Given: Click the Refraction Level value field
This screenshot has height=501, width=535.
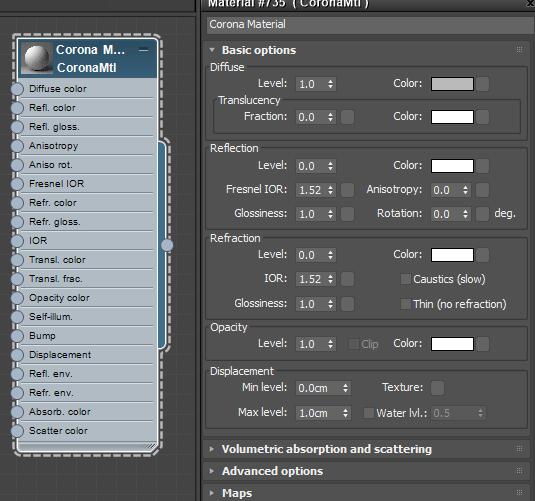Looking at the screenshot, I should point(311,255).
